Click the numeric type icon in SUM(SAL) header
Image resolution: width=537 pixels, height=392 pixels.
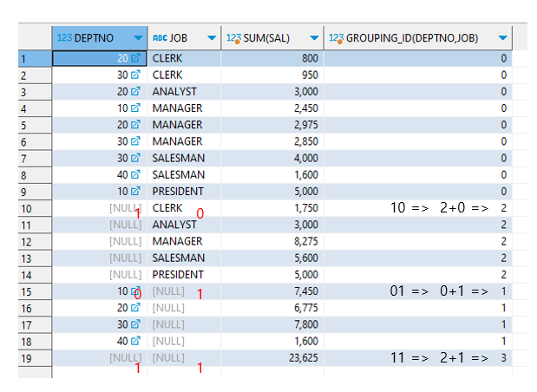coord(233,38)
